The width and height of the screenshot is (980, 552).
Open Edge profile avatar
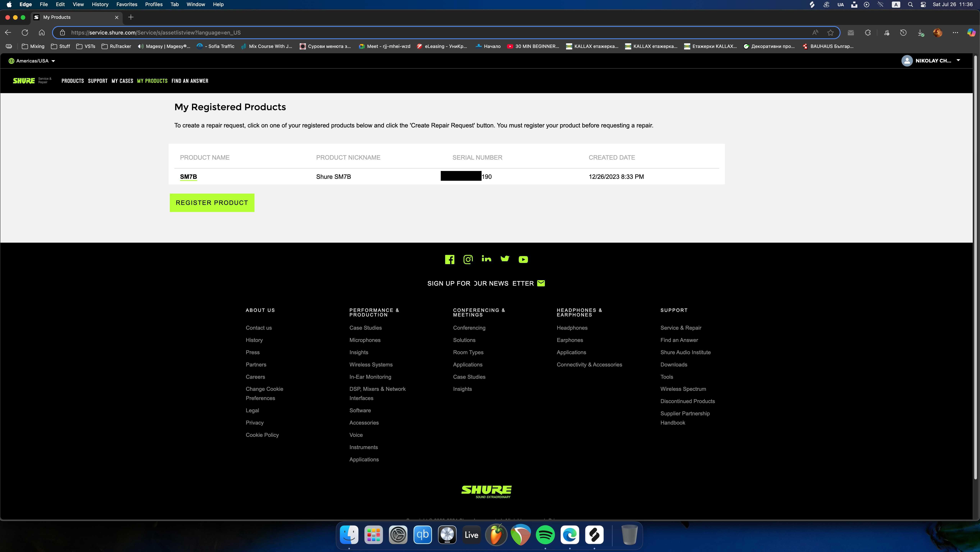point(938,33)
